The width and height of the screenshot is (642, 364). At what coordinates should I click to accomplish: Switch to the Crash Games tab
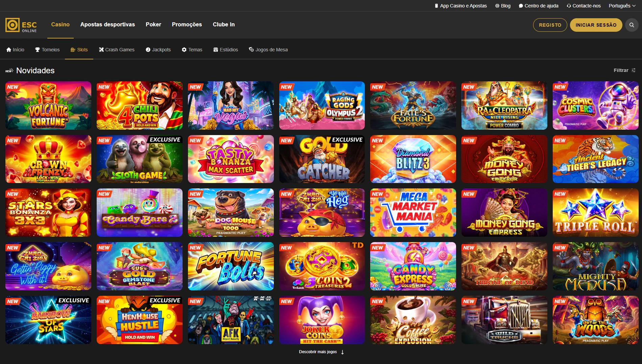tap(117, 50)
